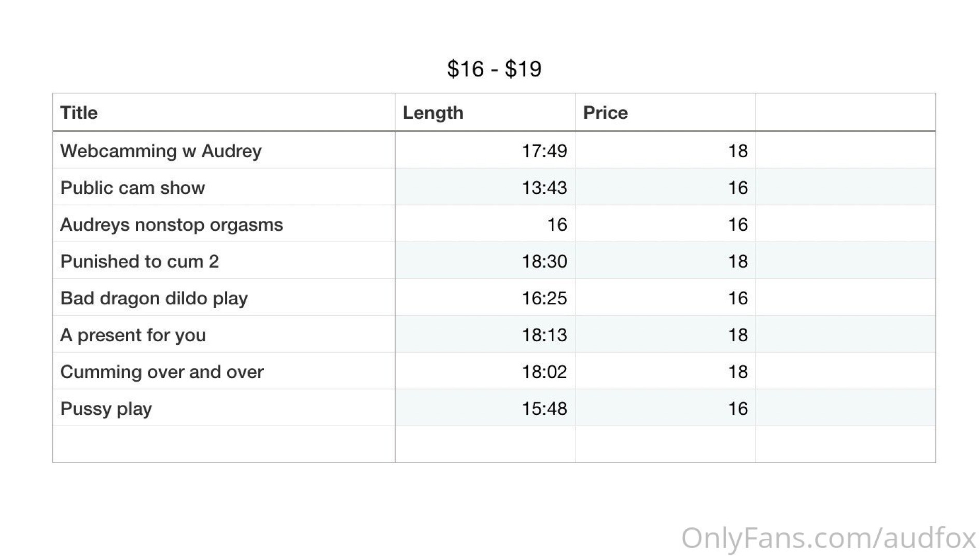
Task: Click the empty last-row Title cell
Action: [x=223, y=444]
